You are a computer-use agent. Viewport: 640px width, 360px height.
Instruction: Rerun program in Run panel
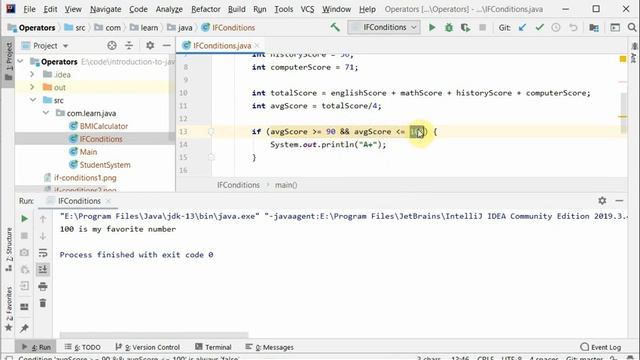pyautogui.click(x=24, y=219)
